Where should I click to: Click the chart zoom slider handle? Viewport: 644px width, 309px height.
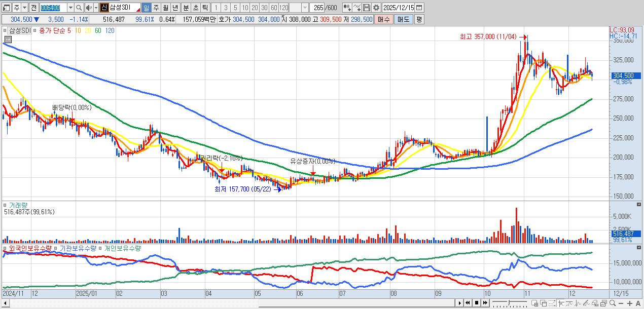509,303
